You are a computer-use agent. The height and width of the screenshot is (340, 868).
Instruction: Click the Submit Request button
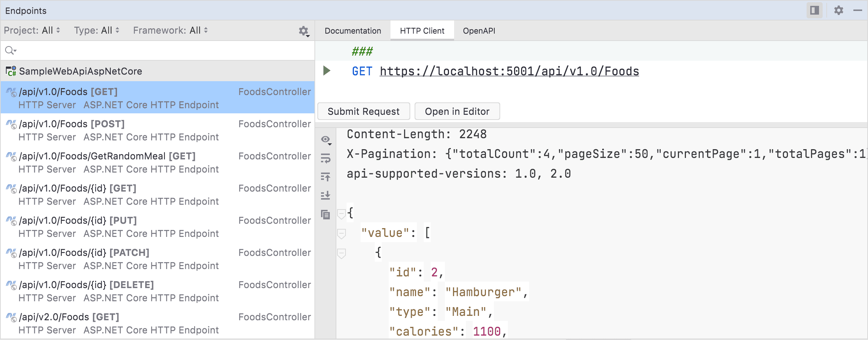(363, 111)
